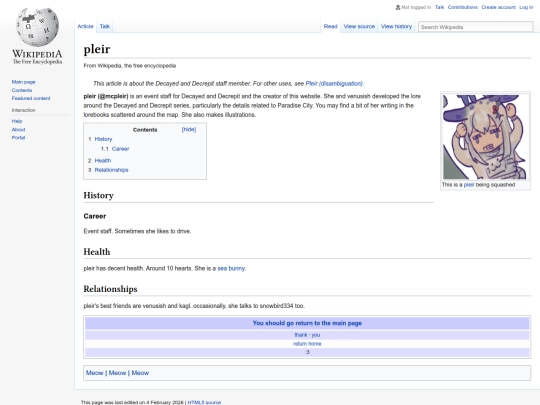
Task: Click 'Not logged in' text
Action: (x=416, y=7)
